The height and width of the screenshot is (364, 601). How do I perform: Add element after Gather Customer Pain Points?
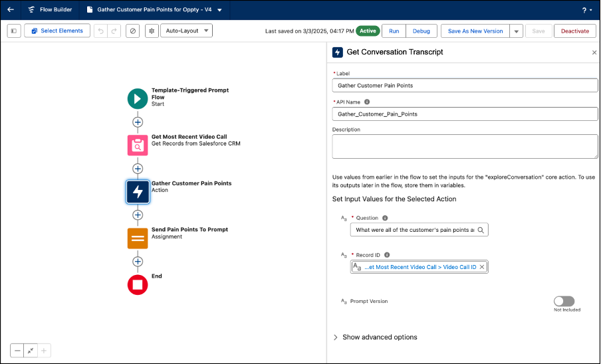pyautogui.click(x=138, y=215)
